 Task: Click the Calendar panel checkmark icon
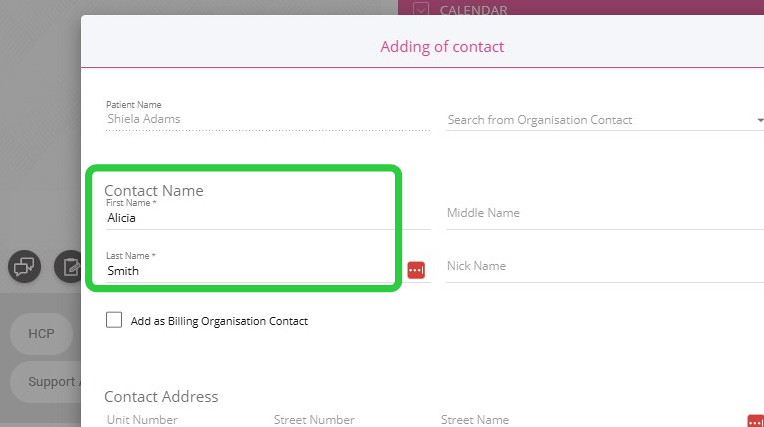click(421, 10)
